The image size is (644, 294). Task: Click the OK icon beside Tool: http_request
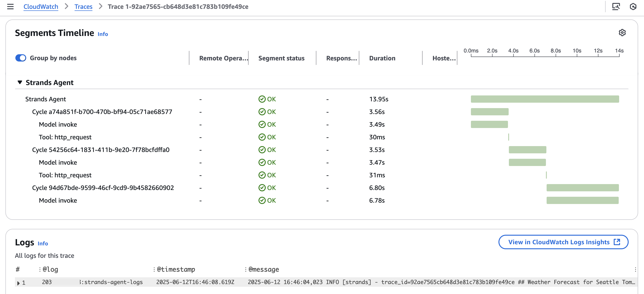coord(262,137)
